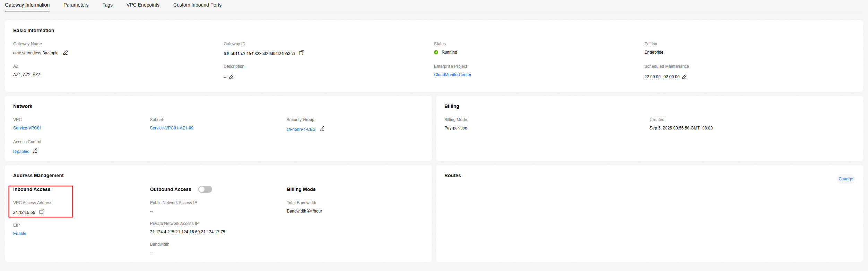Click the created date Sep 5, 2025
Screen dimensions: 868x271
[681, 128]
